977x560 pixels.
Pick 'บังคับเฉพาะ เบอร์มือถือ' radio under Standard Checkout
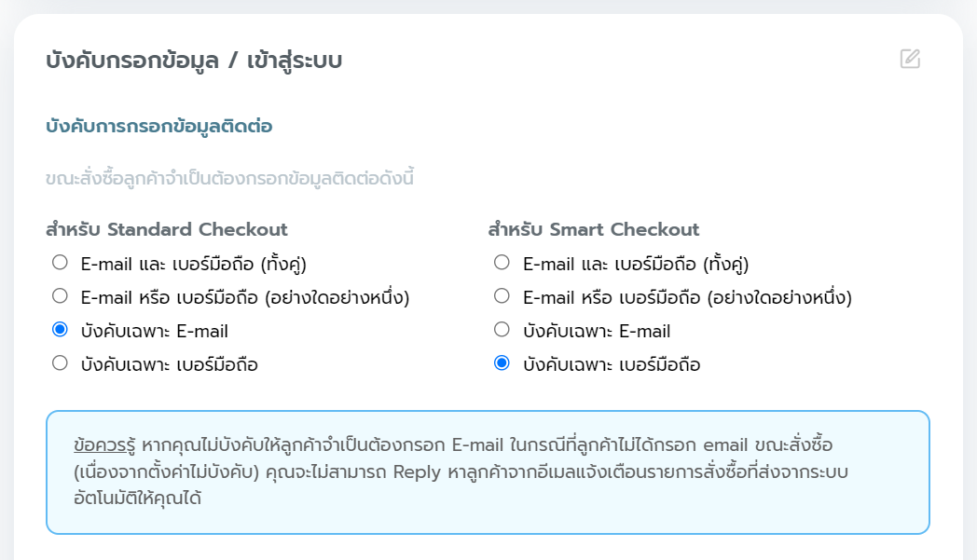click(60, 363)
